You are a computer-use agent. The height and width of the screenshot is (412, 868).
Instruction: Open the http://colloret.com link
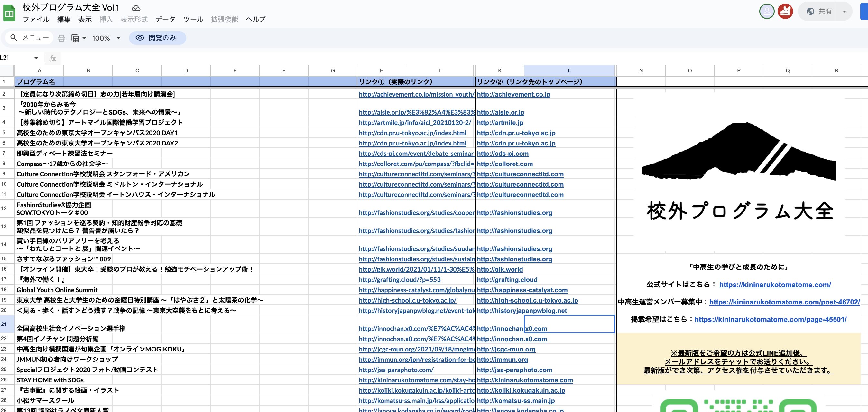[x=505, y=164]
